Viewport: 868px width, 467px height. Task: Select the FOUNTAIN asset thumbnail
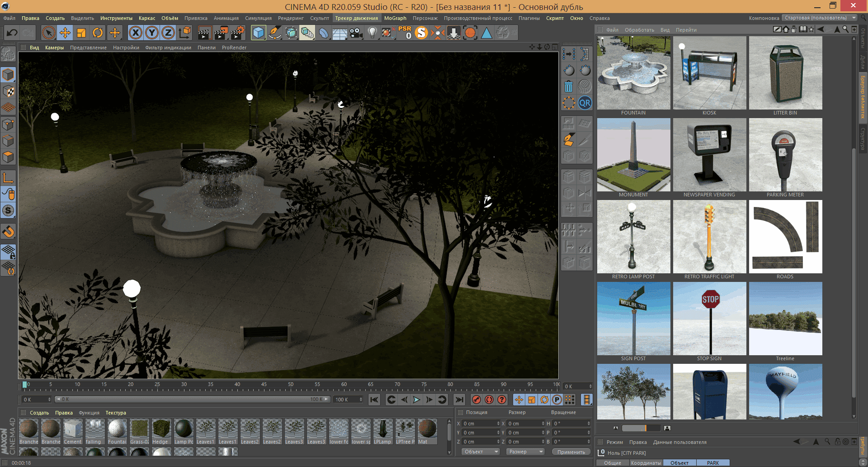tap(633, 73)
